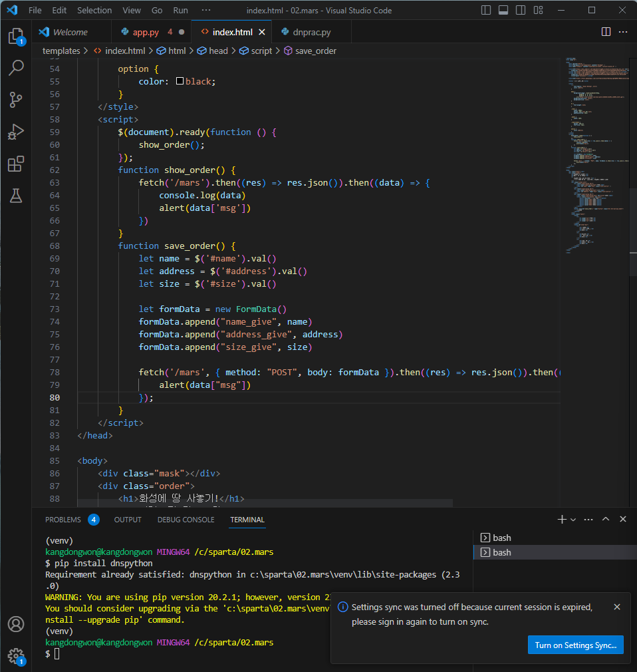Open the Go menu
The height and width of the screenshot is (672, 637).
pyautogui.click(x=157, y=10)
